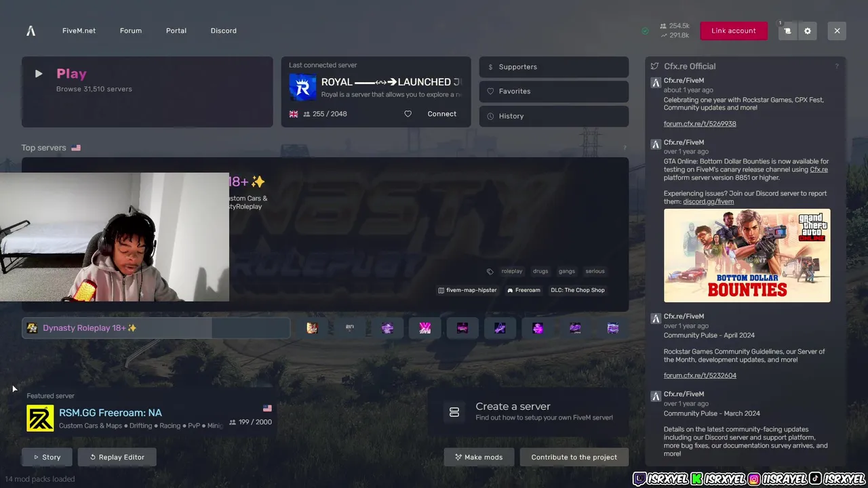
Task: Open the Create a server card
Action: pos(528,412)
